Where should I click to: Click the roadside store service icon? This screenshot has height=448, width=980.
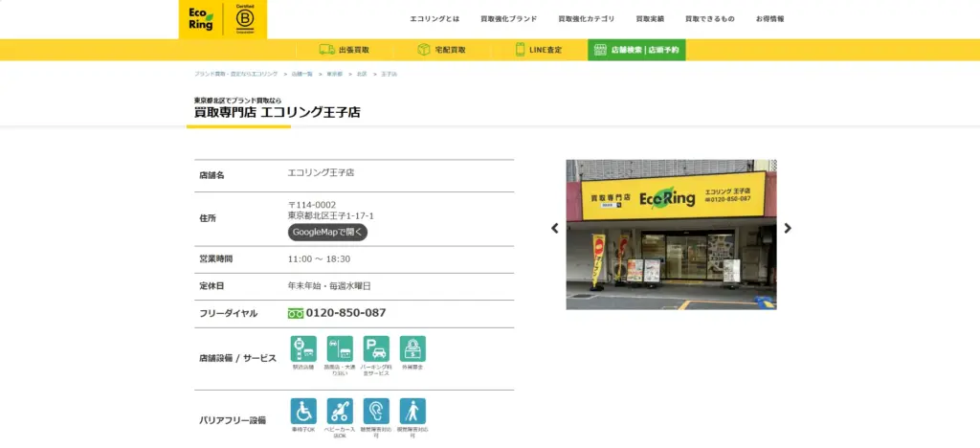point(340,349)
